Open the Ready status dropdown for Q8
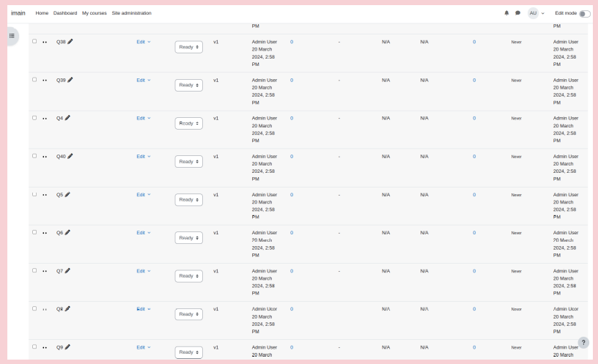Image resolution: width=598 pixels, height=364 pixels. point(189,314)
